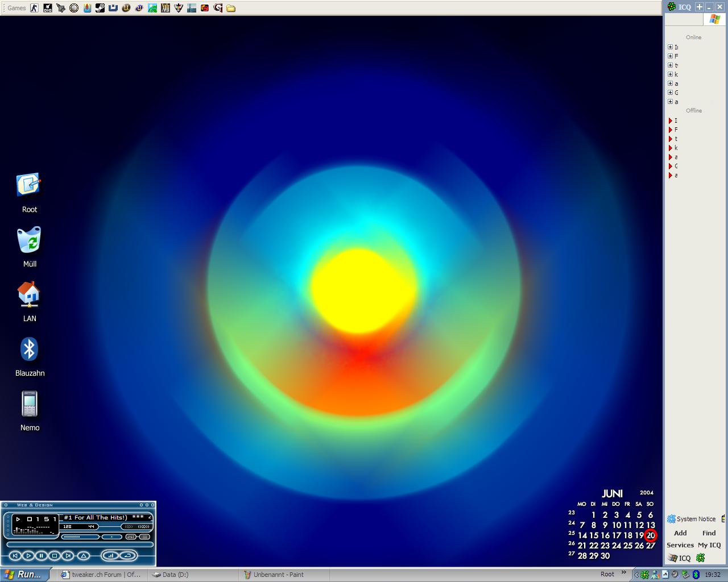Show hidden system tray icons

[x=636, y=575]
